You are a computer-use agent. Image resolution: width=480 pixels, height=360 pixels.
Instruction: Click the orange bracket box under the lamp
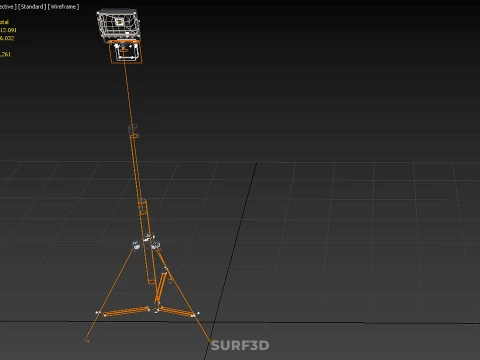point(126,52)
